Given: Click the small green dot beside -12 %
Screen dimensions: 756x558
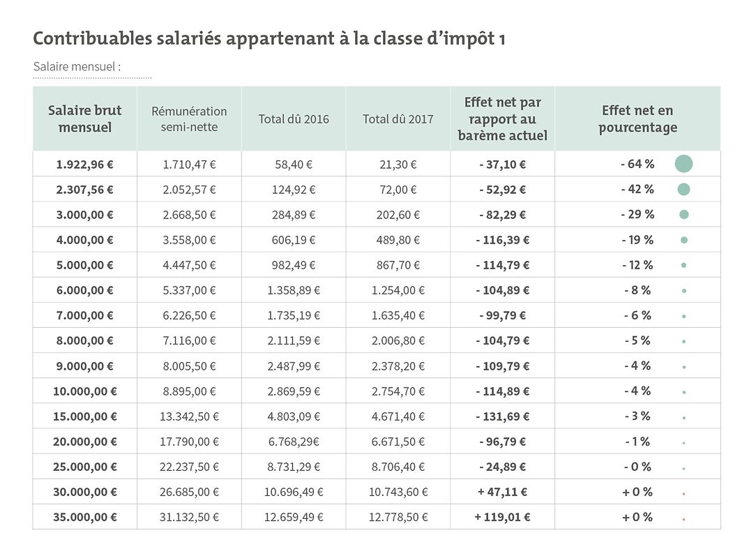Looking at the screenshot, I should click(x=683, y=265).
